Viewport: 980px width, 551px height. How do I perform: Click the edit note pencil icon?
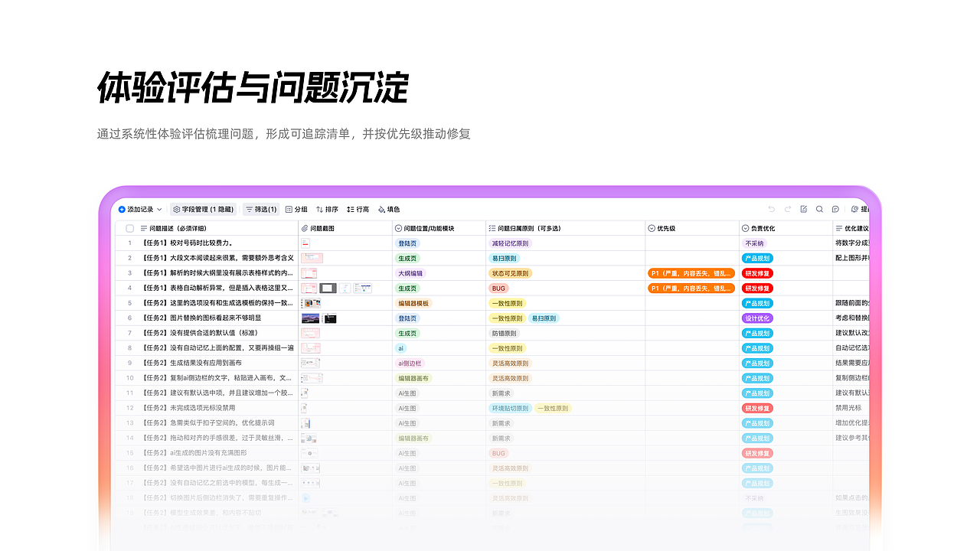point(803,209)
